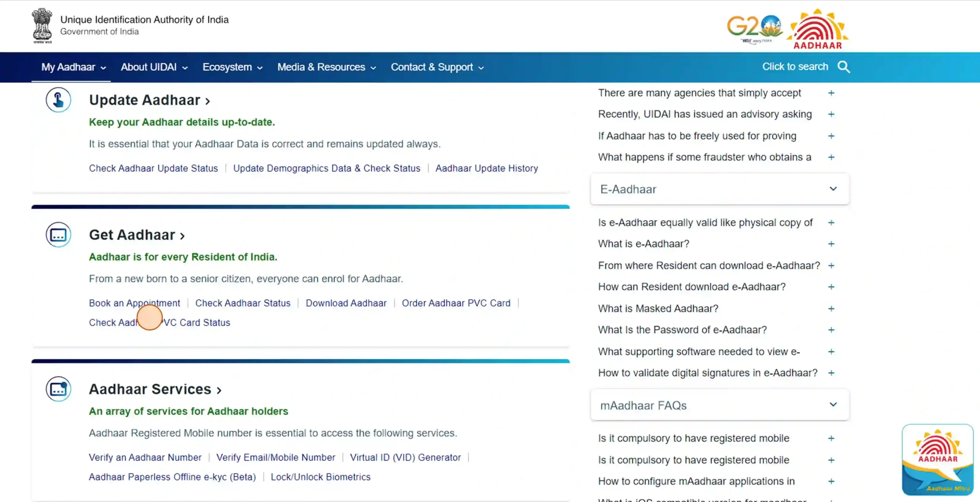The image size is (980, 502).
Task: Open Verify Email/Mobile Number link
Action: coord(276,457)
